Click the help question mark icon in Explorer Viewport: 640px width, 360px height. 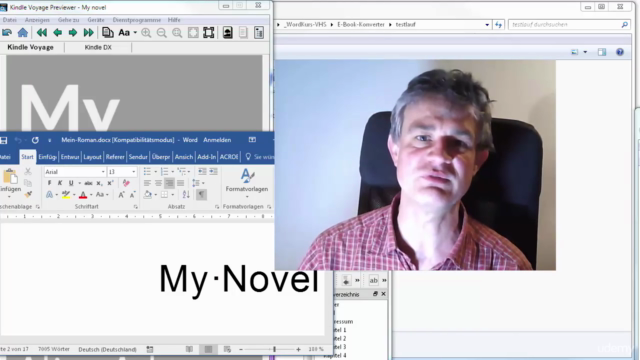[620, 52]
